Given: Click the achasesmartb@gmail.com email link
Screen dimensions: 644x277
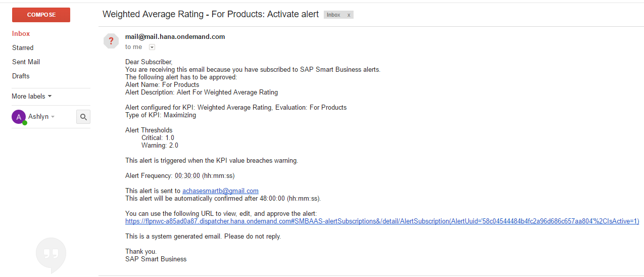Looking at the screenshot, I should [x=220, y=191].
